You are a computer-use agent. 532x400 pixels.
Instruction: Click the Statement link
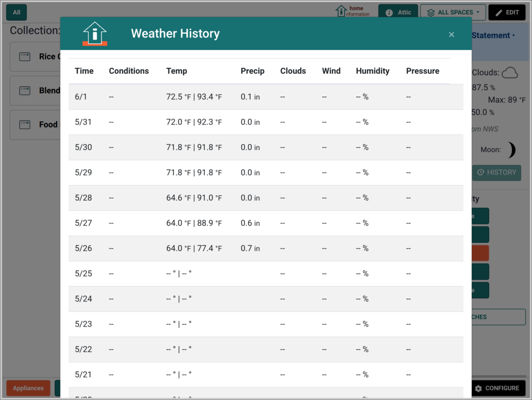[491, 35]
